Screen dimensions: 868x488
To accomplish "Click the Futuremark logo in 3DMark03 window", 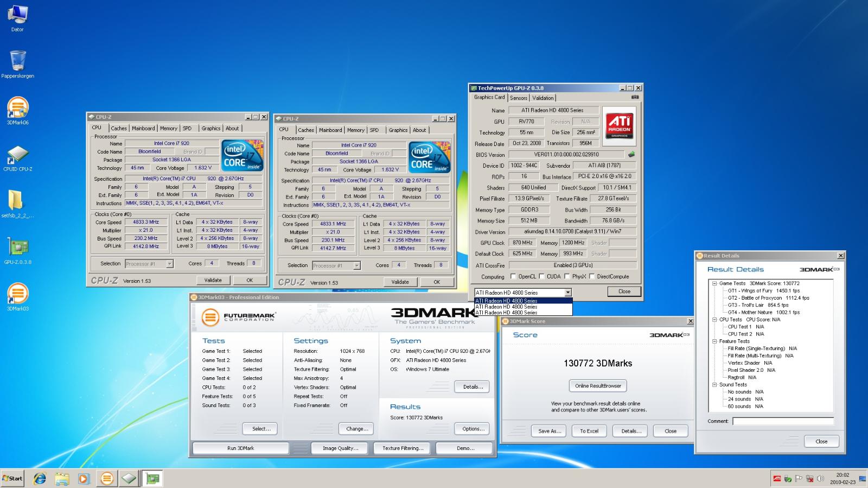I will (239, 317).
